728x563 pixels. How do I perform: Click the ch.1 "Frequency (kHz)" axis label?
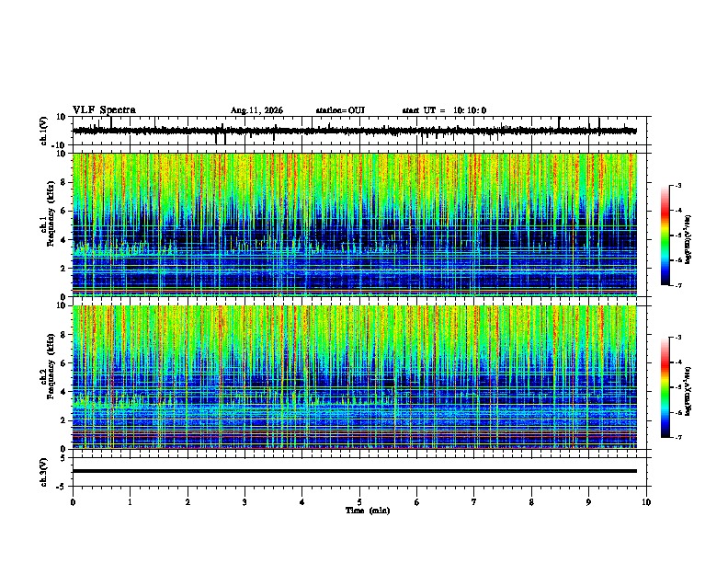(x=51, y=213)
